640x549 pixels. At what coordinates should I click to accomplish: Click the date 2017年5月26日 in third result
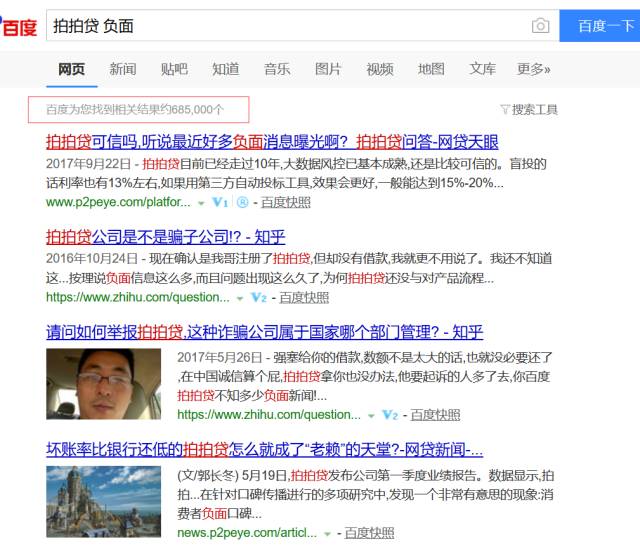point(220,358)
